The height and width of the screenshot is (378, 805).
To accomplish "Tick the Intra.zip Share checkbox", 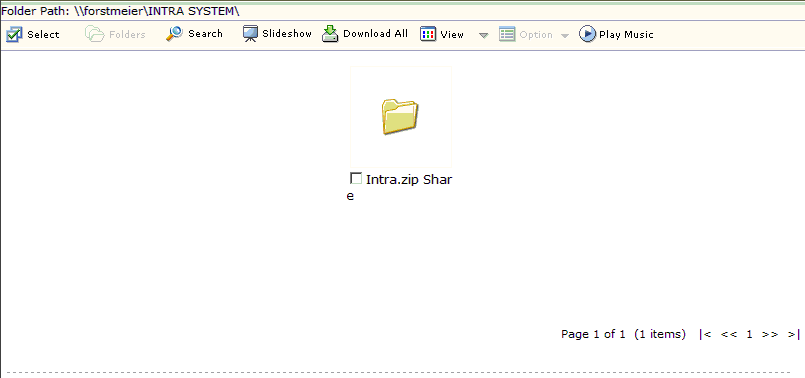I will [356, 178].
